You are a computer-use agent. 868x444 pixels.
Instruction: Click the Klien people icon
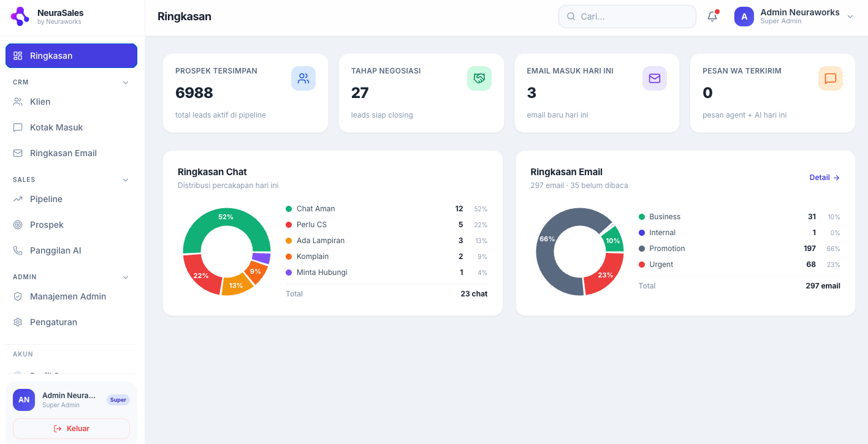[18, 102]
